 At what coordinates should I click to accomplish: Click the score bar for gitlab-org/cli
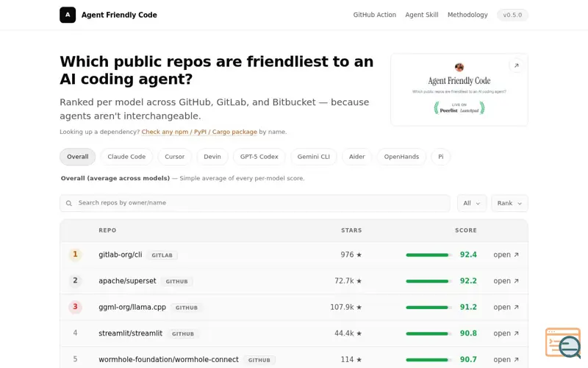click(x=429, y=255)
